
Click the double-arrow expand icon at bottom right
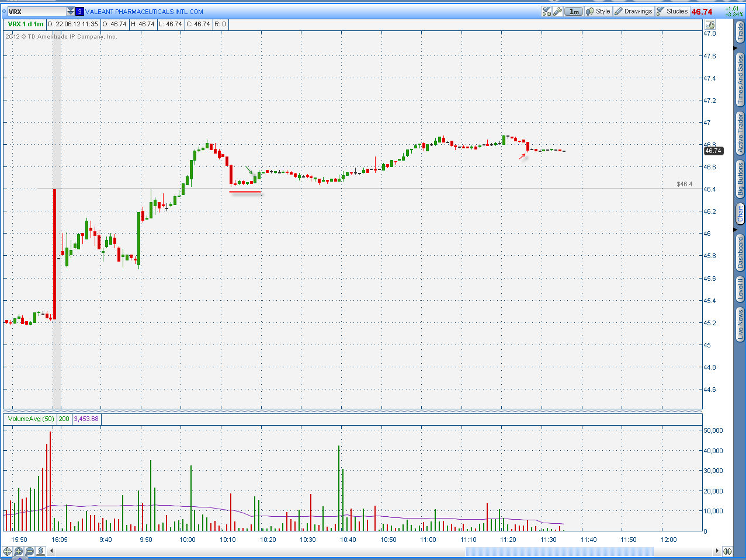[x=727, y=551]
